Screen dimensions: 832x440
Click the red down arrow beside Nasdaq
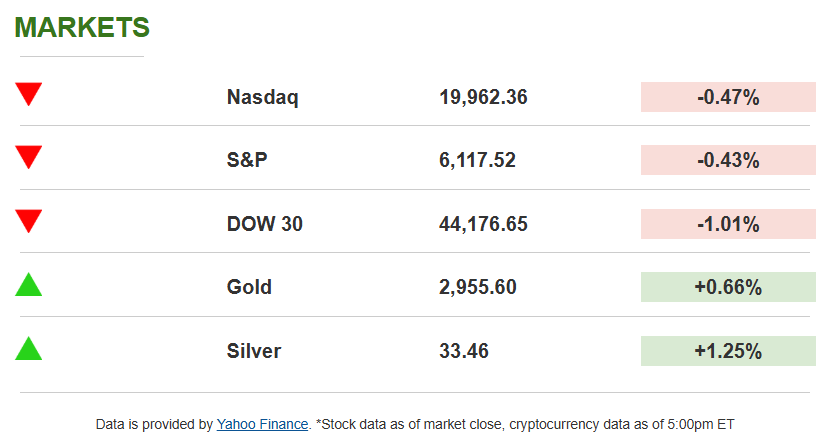[x=28, y=95]
